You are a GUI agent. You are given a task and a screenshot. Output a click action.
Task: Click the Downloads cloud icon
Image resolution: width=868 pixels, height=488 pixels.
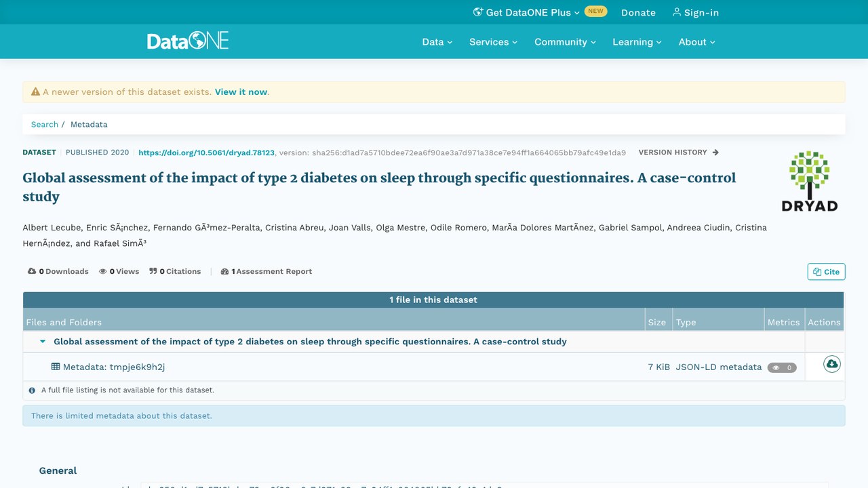point(32,271)
